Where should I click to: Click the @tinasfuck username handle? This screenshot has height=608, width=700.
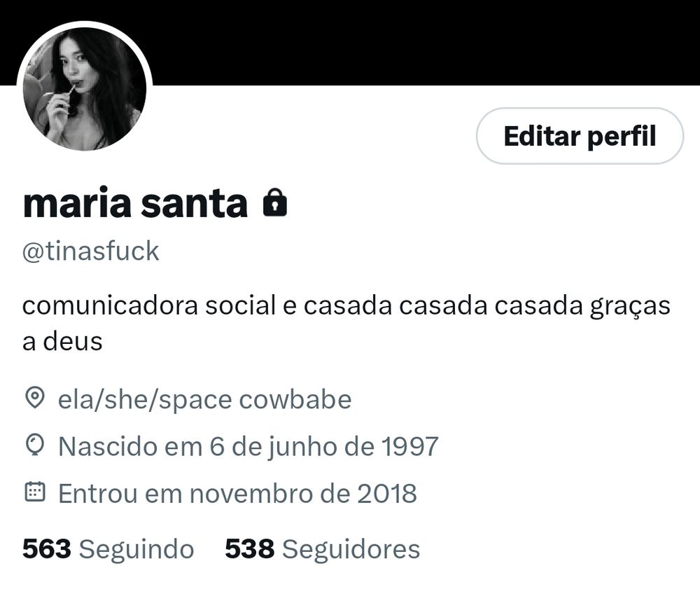(x=90, y=251)
